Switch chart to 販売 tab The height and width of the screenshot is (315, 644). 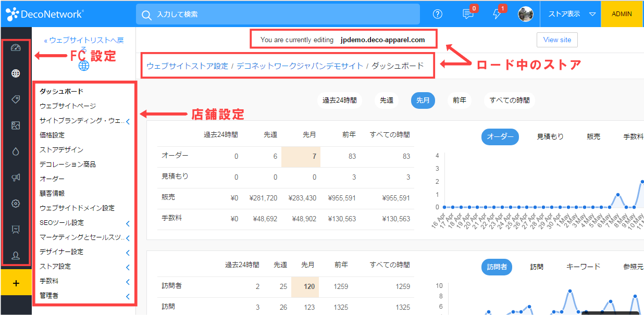[x=593, y=136]
